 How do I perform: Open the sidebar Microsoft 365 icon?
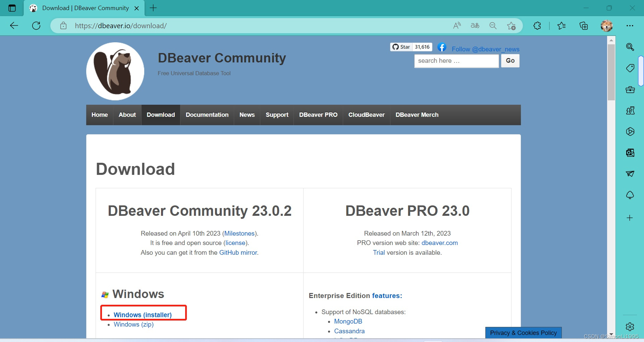point(630,132)
